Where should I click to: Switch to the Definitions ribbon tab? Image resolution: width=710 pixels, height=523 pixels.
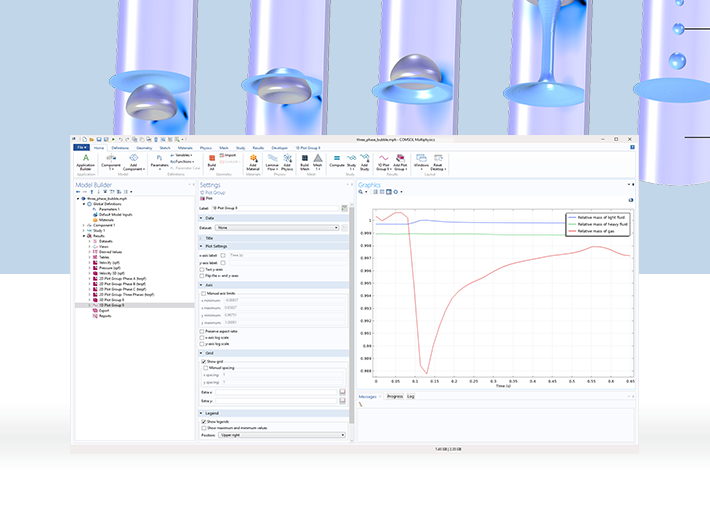coord(120,148)
